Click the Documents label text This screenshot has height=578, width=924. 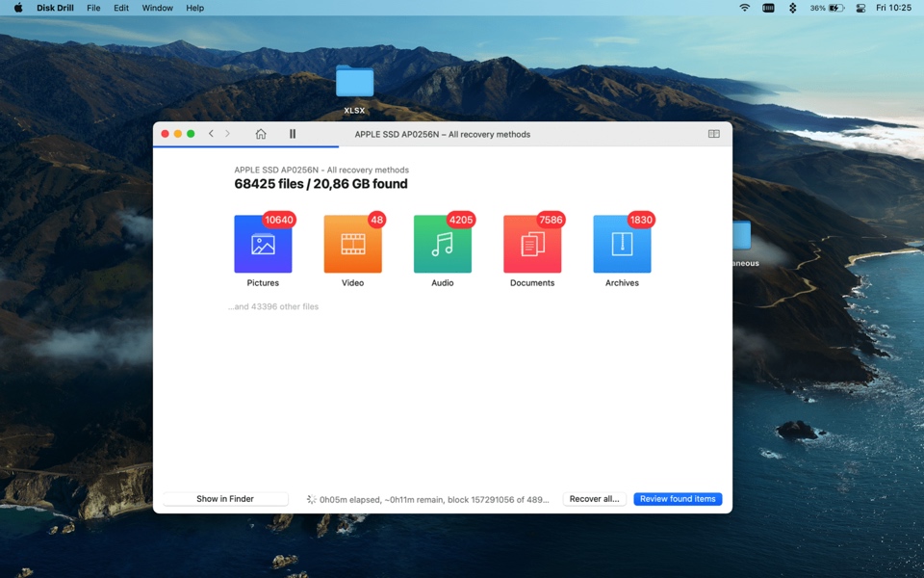pos(532,283)
